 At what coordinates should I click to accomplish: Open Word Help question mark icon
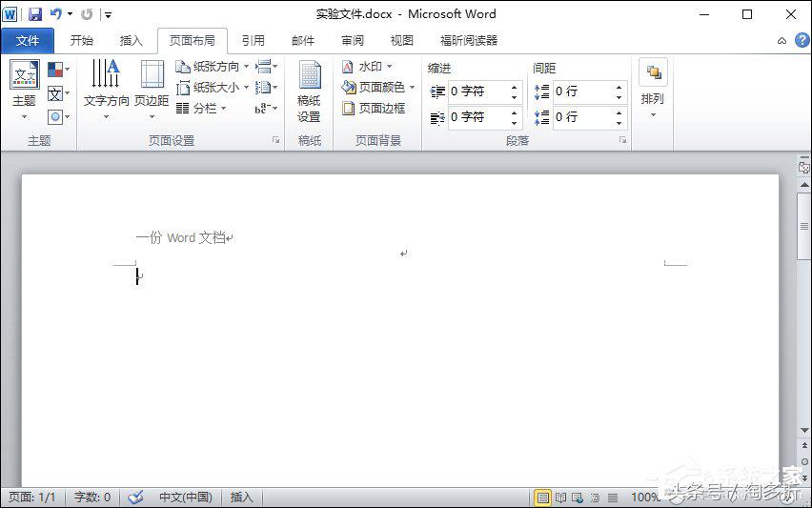(x=802, y=40)
